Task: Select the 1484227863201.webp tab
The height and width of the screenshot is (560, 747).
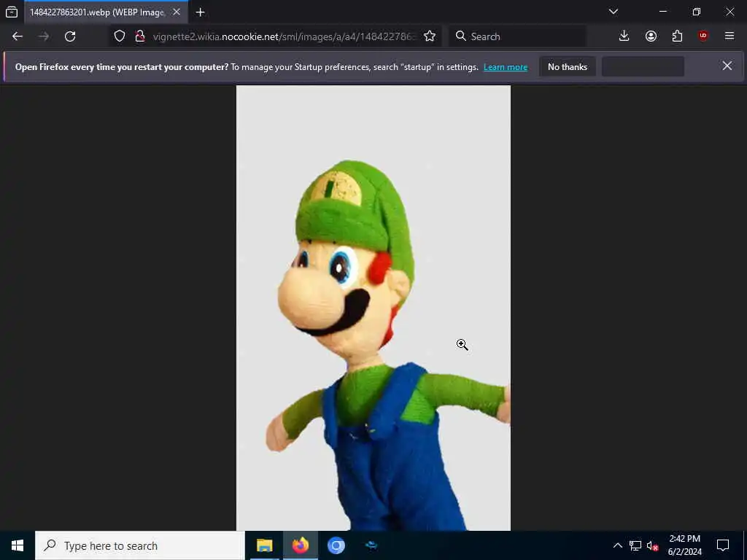Action: (106, 12)
